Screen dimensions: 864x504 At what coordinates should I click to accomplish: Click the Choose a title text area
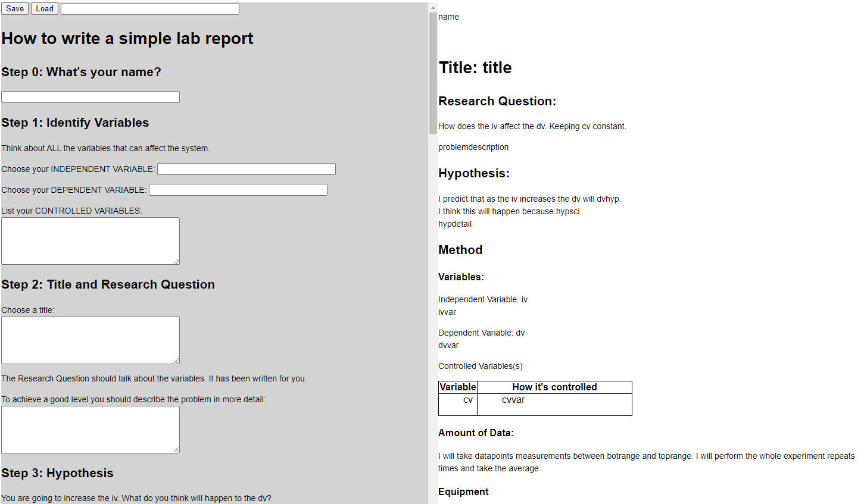pyautogui.click(x=91, y=340)
